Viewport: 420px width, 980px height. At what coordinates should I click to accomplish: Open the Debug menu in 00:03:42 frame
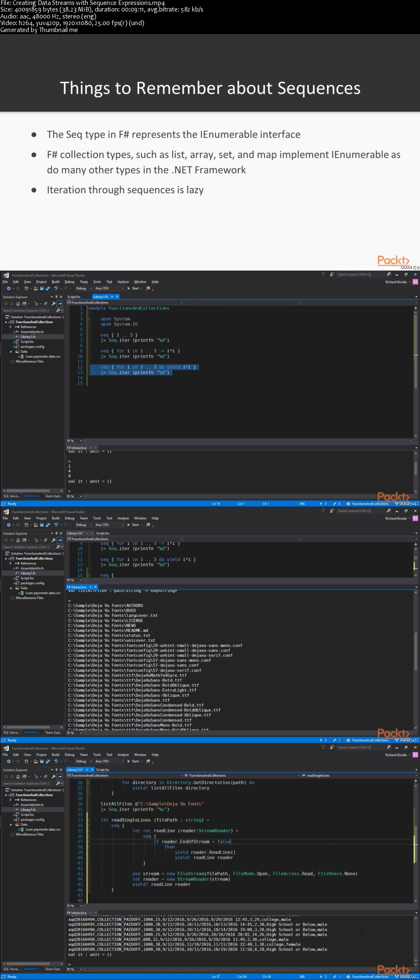point(70,282)
